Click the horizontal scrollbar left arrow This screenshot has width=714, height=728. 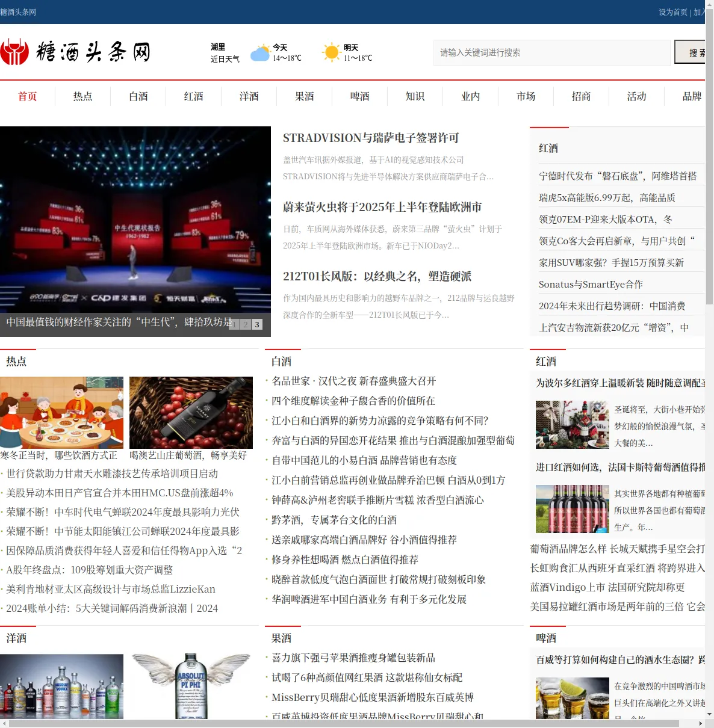coord(4,723)
